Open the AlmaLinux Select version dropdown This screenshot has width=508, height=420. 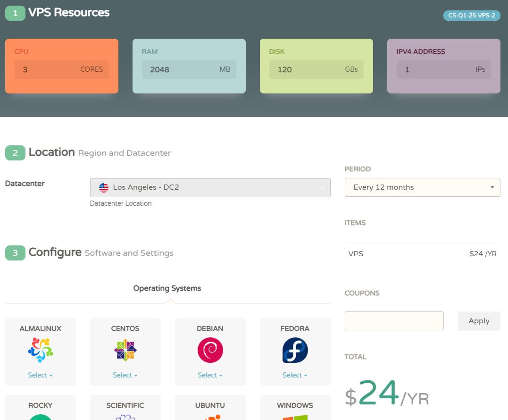(x=40, y=375)
